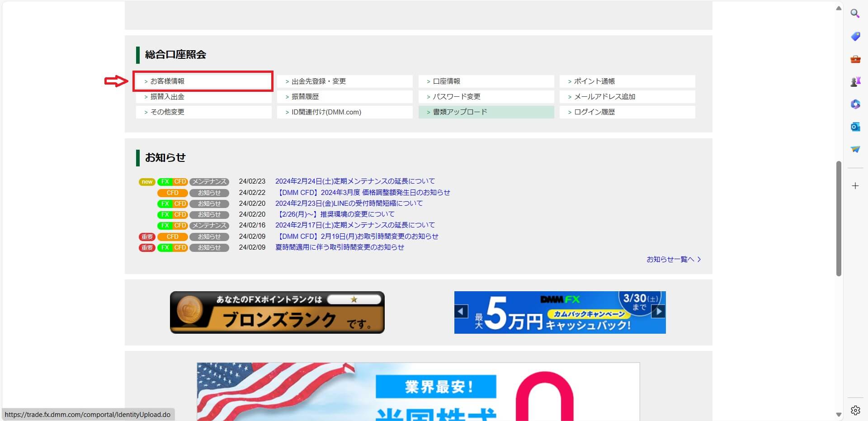Viewport: 868px width, 421px height.
Task: Open the Outlook icon in the sidebar
Action: coord(855,127)
